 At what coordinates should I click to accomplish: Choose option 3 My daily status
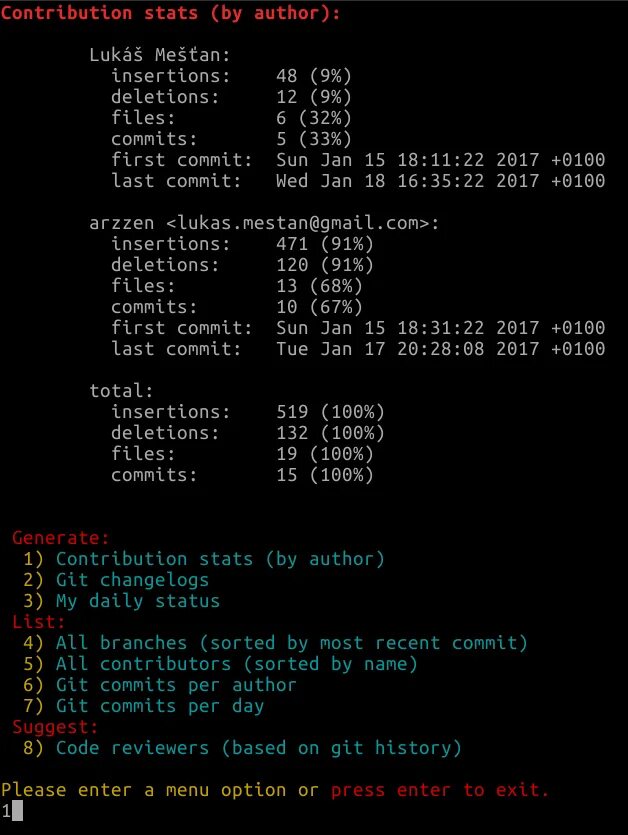click(121, 601)
